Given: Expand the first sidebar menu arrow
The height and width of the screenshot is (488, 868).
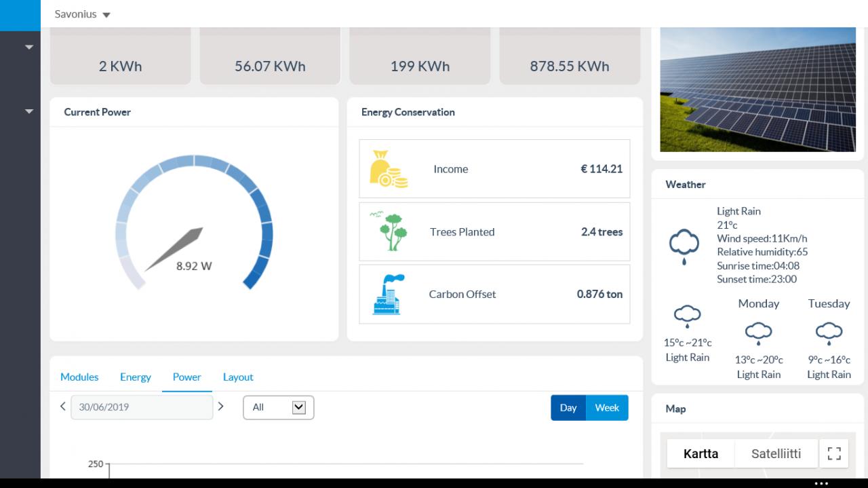Looking at the screenshot, I should tap(28, 48).
